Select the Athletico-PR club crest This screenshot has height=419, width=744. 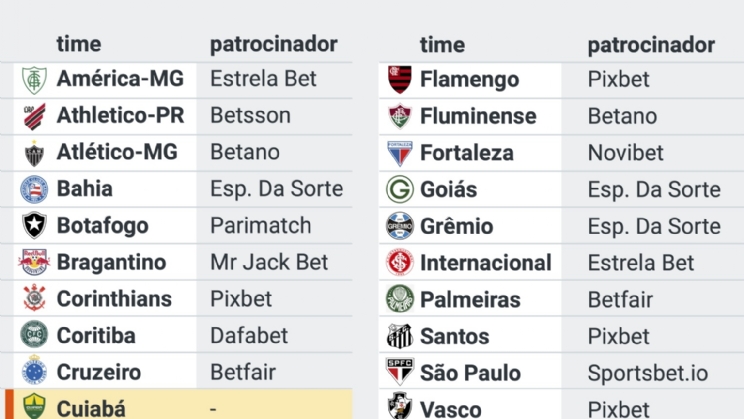(x=34, y=115)
